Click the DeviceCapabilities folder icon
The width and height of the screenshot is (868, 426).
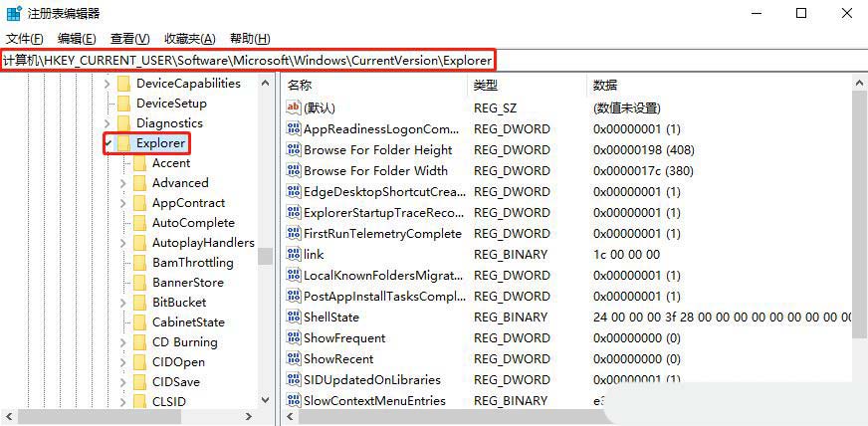coord(124,84)
